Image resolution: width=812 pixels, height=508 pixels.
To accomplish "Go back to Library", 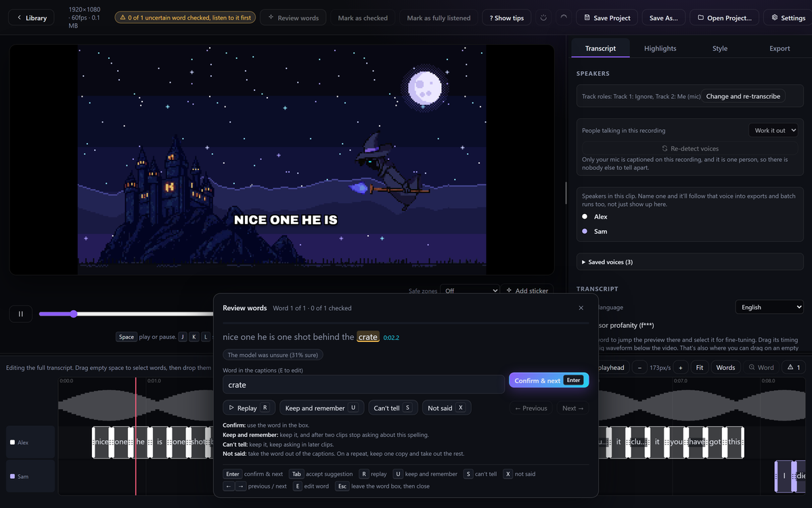I will 32,18.
